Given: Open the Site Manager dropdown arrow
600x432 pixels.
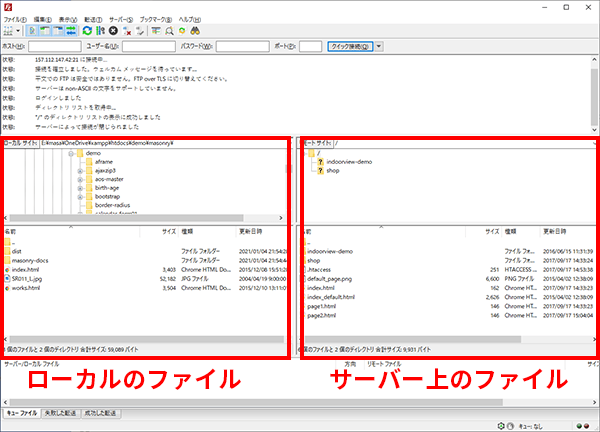Looking at the screenshot, I should coord(18,31).
